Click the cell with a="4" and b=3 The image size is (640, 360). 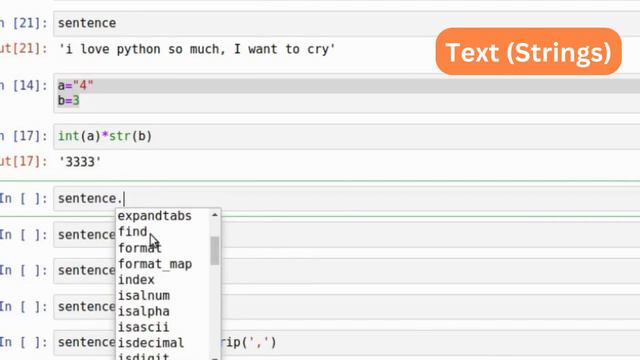pos(346,93)
